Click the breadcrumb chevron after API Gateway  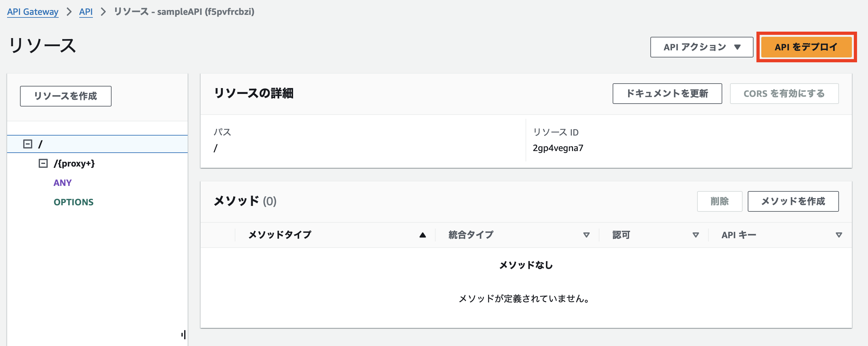pos(70,12)
